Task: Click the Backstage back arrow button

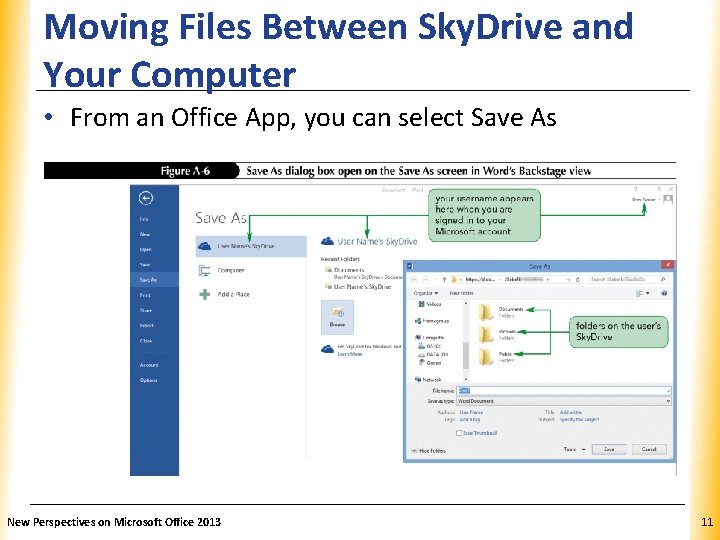Action: click(x=146, y=198)
